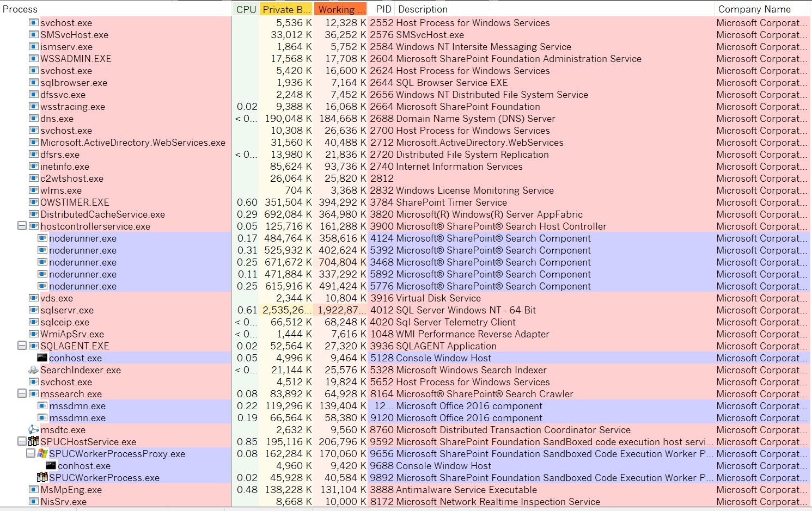This screenshot has width=812, height=511.
Task: Click the SPUCHostService.exe icon
Action: click(x=34, y=442)
